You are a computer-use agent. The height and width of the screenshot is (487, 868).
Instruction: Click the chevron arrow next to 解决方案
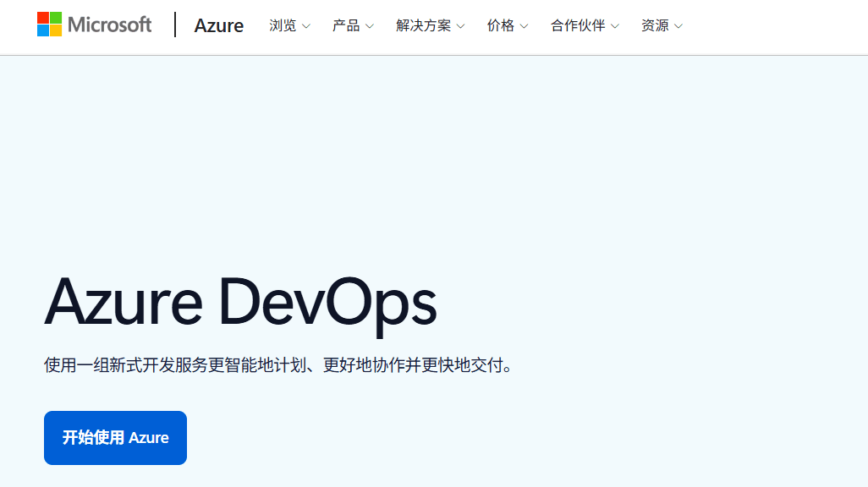pos(460,26)
